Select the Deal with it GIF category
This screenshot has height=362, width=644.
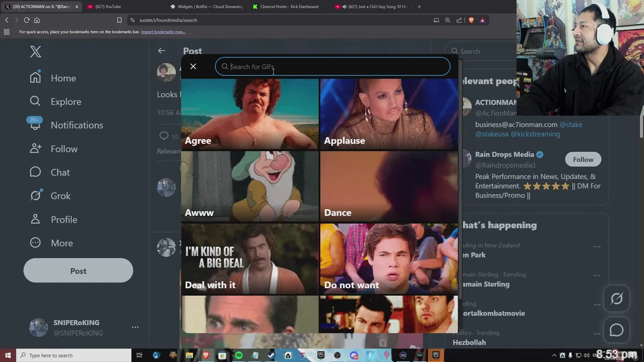coord(250,259)
